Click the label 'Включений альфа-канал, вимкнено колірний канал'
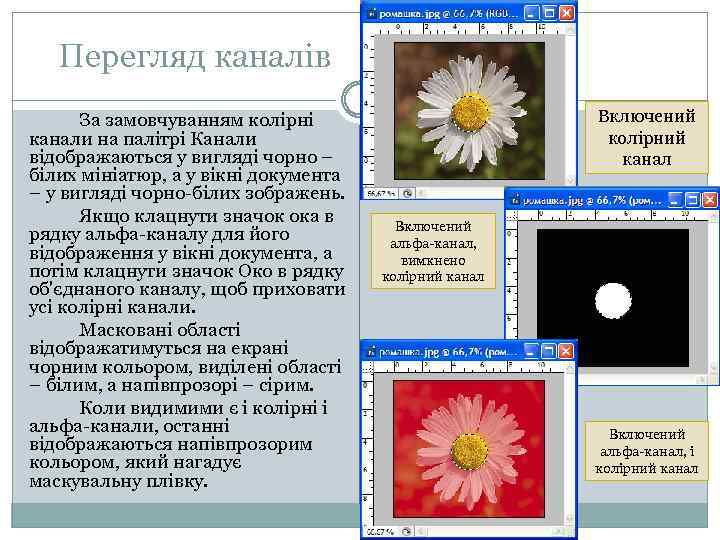Screen dimensions: 720x540 433,251
